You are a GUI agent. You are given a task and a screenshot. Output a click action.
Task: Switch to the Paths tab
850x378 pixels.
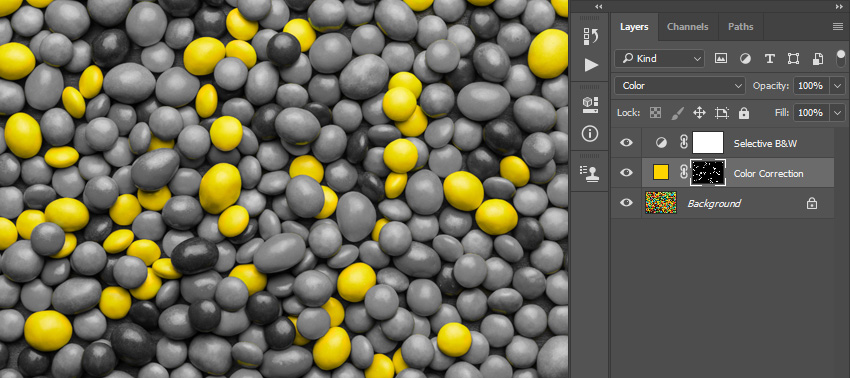[740, 27]
